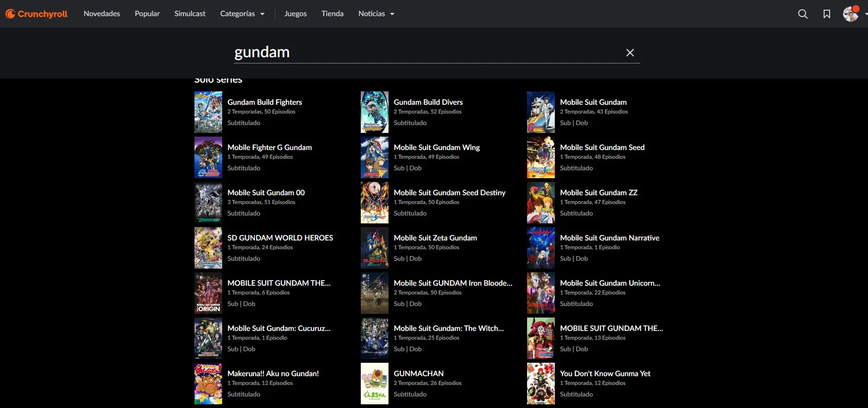Click '2 Temporadas, 26 Episodios' text
Viewport: 868px width, 408px height.
pos(428,383)
